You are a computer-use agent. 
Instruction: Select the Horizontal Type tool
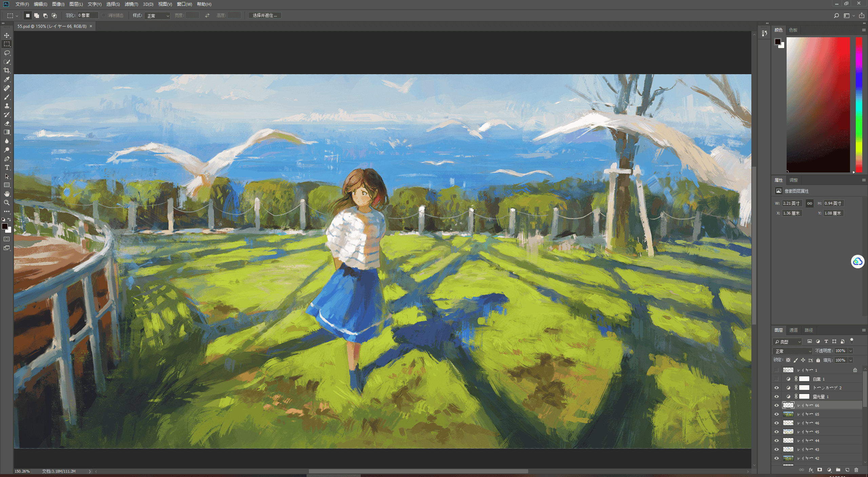click(7, 167)
